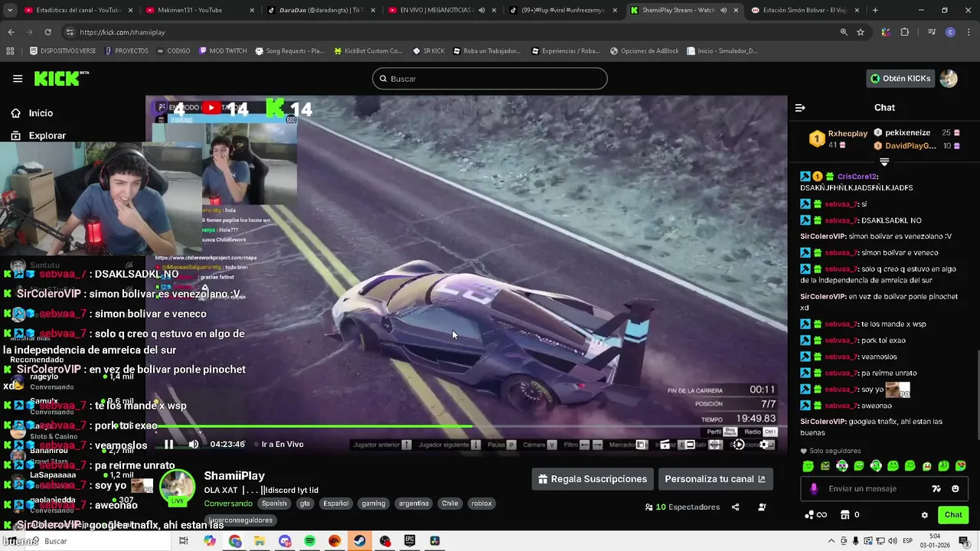Open the chat shop icon

click(x=845, y=515)
